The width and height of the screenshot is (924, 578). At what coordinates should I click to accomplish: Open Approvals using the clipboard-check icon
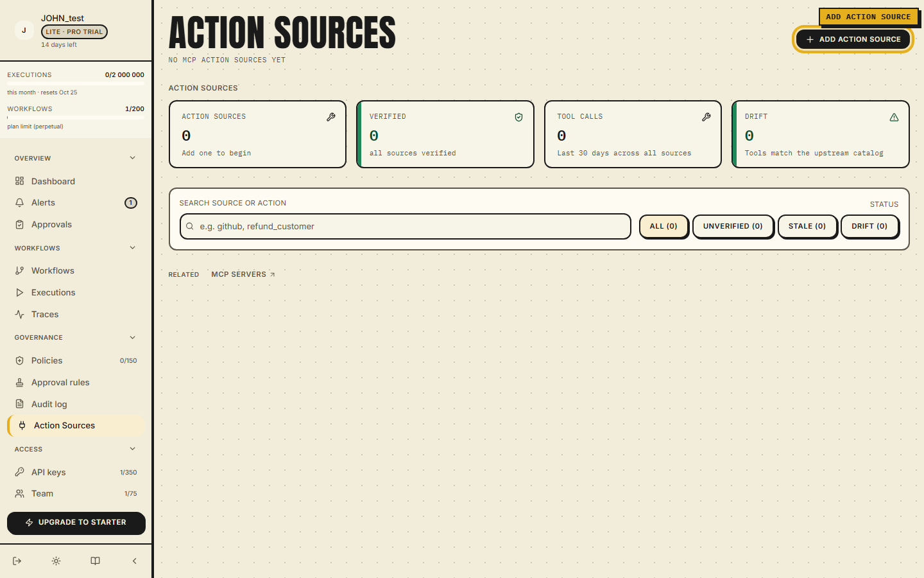tap(20, 224)
